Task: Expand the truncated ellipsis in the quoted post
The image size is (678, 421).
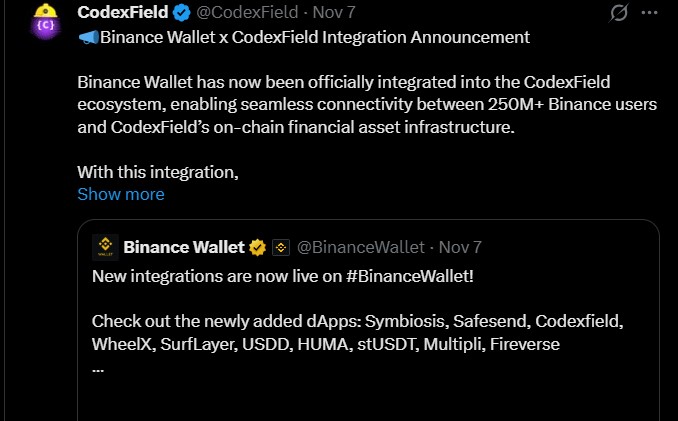Action: [98, 368]
